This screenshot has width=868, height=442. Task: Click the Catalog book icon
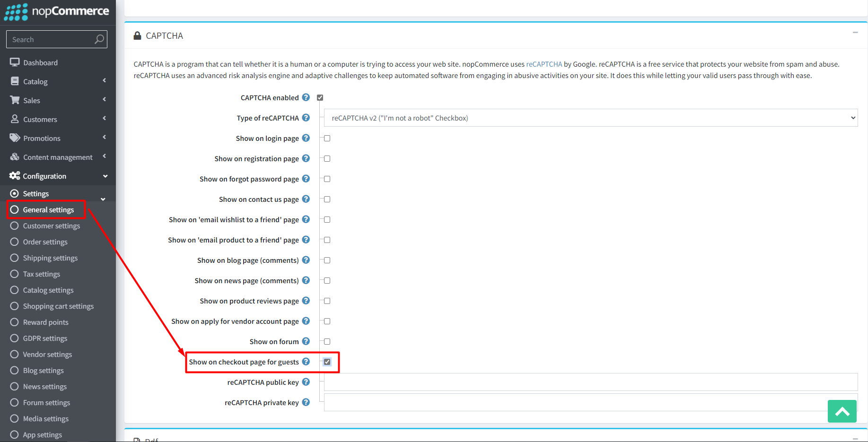[x=15, y=81]
